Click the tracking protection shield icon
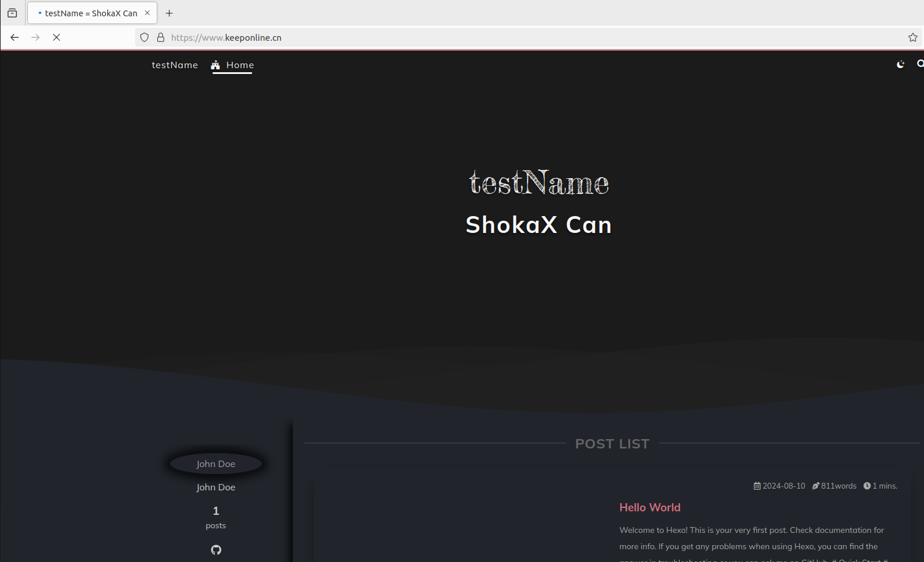Image resolution: width=924 pixels, height=562 pixels. [144, 37]
